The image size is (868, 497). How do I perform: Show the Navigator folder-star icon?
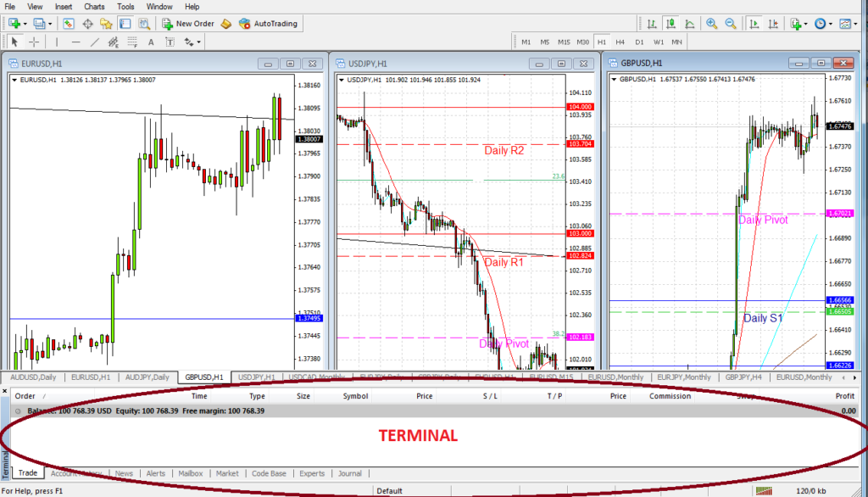point(106,23)
